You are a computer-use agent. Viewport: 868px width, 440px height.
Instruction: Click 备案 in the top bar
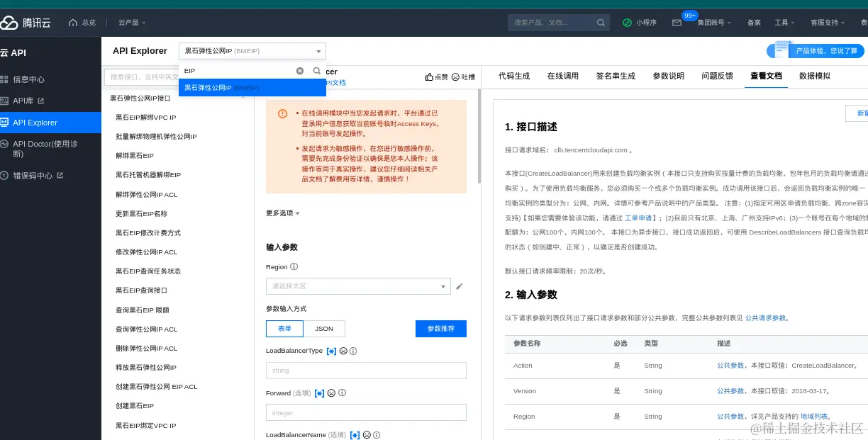point(754,23)
